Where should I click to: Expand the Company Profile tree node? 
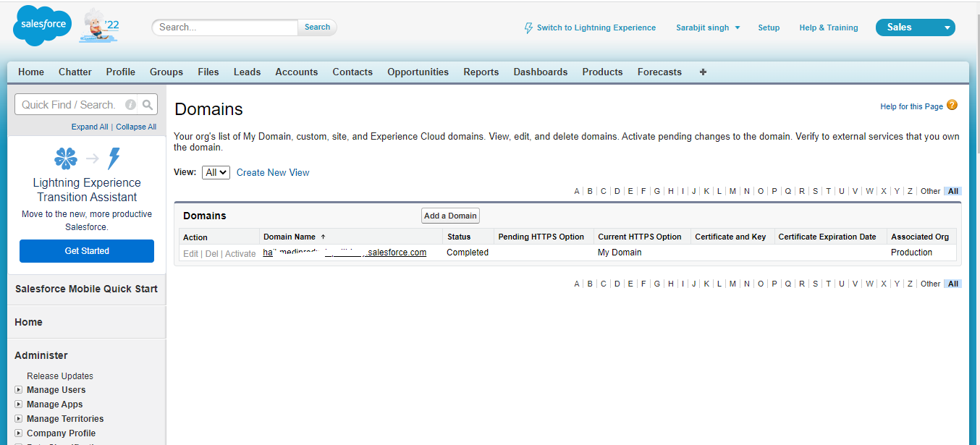tap(19, 433)
